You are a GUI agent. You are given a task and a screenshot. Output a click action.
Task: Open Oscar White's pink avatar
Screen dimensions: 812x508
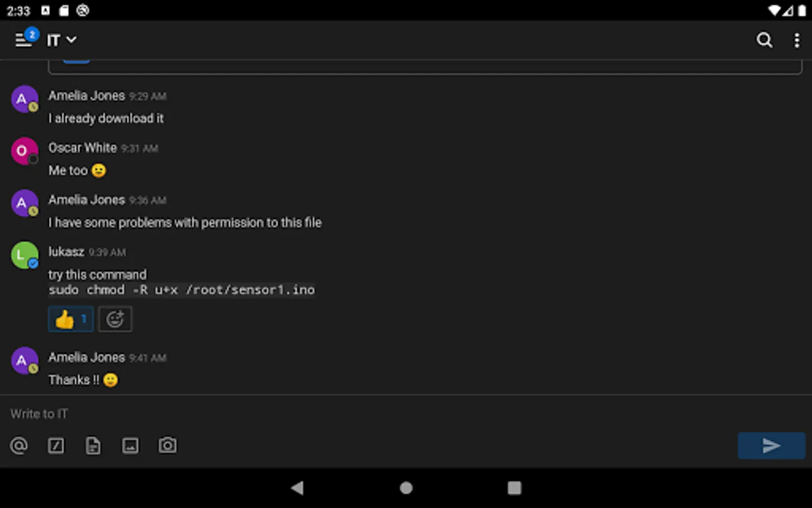25,151
